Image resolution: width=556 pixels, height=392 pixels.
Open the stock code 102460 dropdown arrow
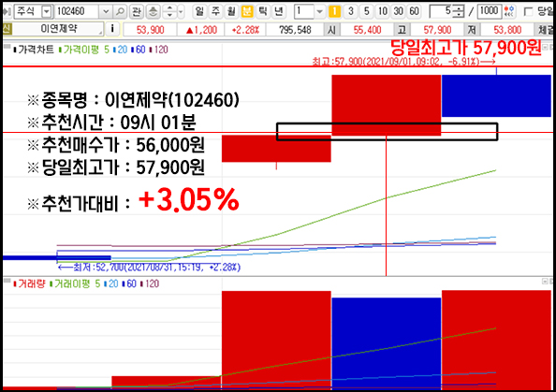[106, 12]
